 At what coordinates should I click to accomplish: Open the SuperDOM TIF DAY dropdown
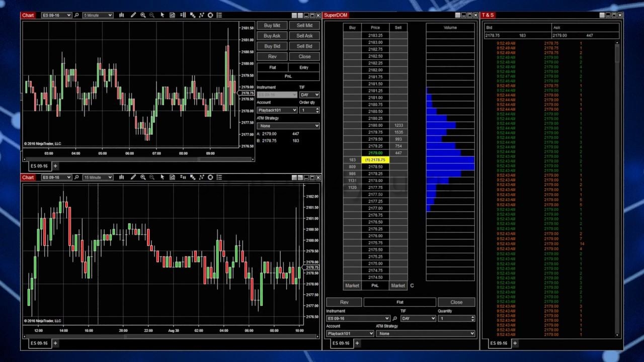pos(418,319)
